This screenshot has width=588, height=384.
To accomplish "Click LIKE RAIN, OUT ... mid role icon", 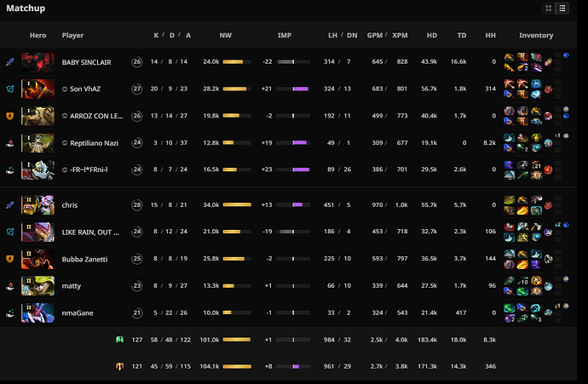I will click(x=10, y=232).
